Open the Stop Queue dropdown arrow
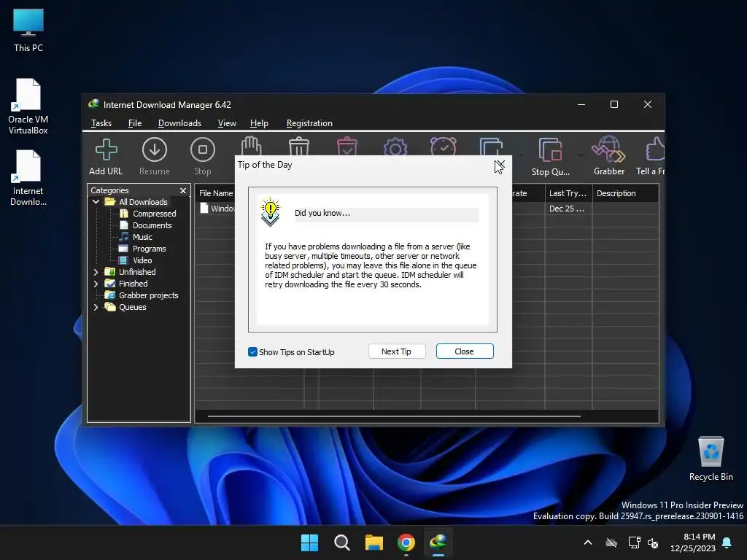 580,155
